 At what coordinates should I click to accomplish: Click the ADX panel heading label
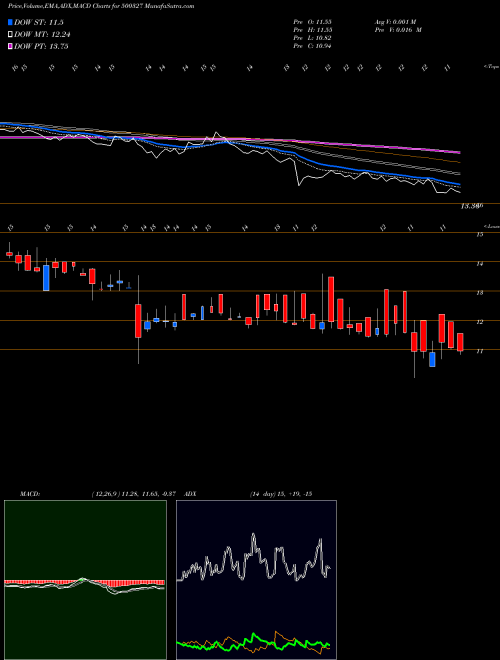click(190, 494)
